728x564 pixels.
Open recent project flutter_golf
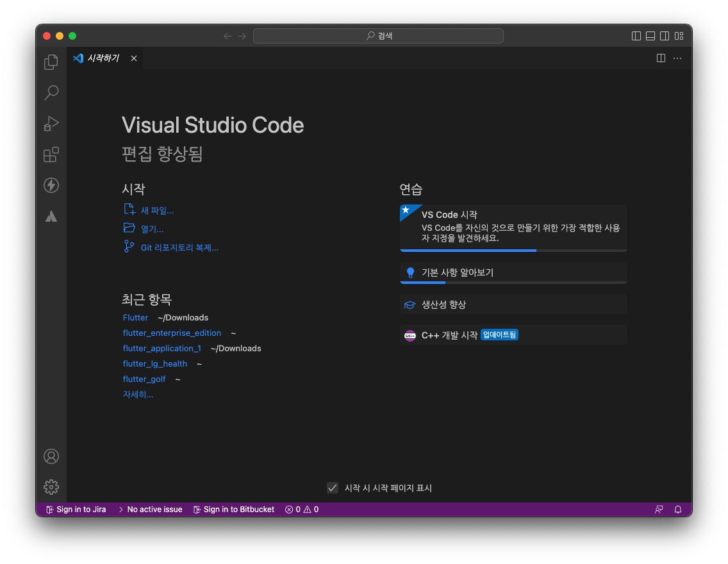pyautogui.click(x=144, y=379)
